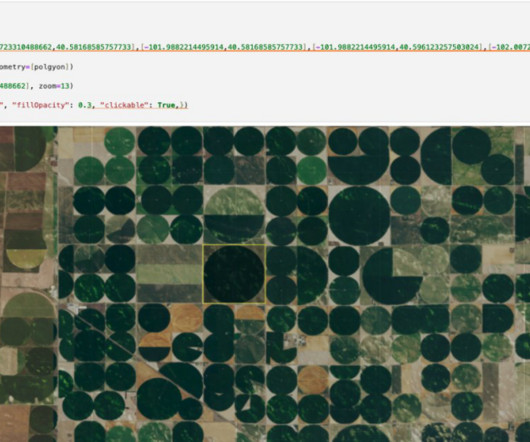Image resolution: width=530 pixels, height=442 pixels.
Task: Click the bright green circular crop field
Action: point(311,170)
